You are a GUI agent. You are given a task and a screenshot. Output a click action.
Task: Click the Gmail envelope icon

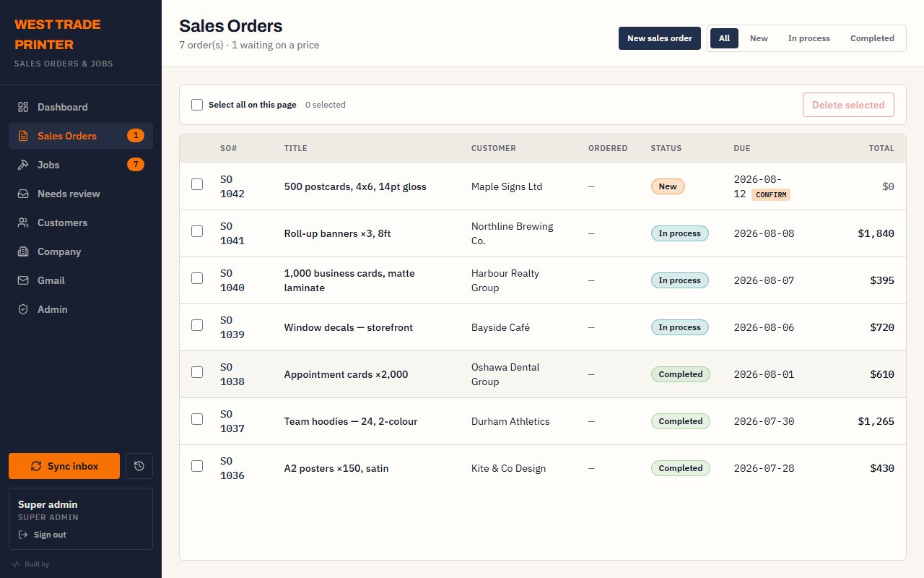[23, 280]
